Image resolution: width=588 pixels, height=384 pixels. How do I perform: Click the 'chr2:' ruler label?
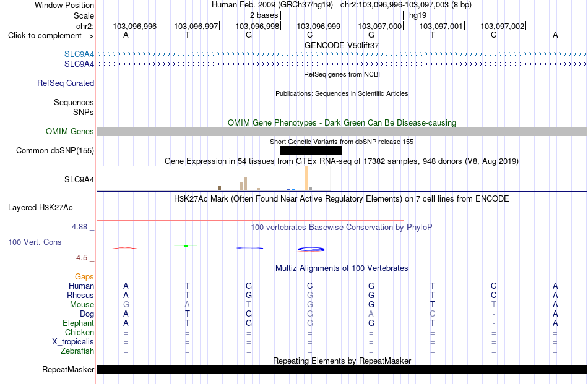pyautogui.click(x=85, y=26)
